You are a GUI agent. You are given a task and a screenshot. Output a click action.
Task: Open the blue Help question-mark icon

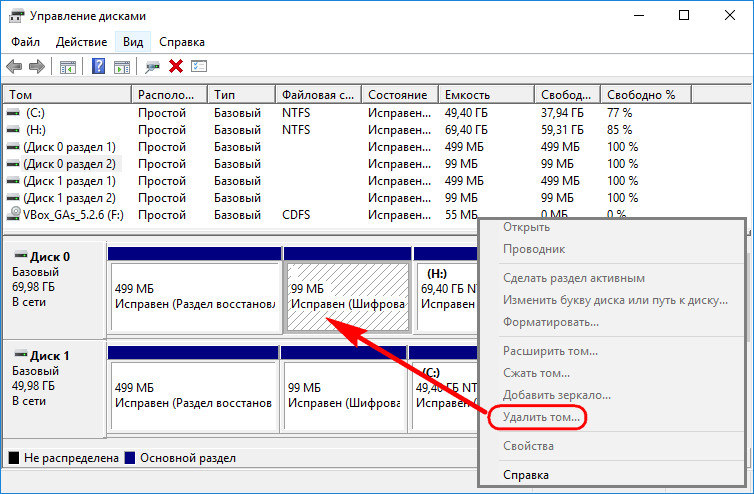[99, 66]
